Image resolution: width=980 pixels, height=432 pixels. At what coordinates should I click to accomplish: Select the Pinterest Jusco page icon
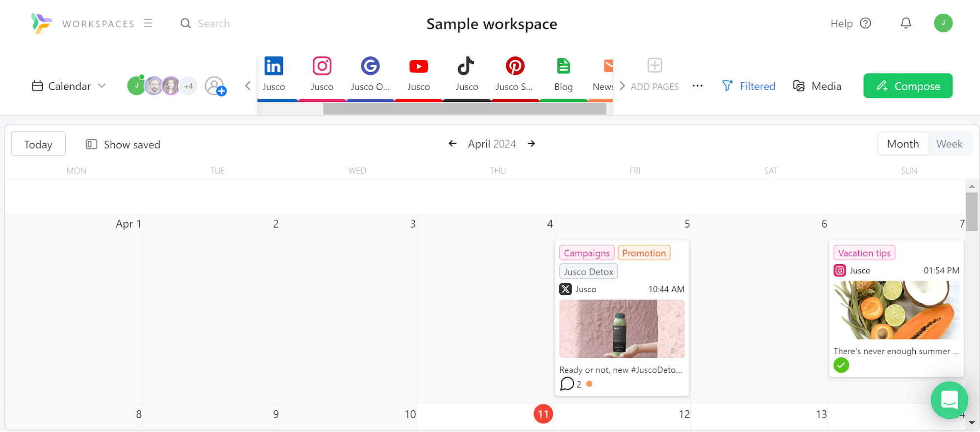[515, 66]
